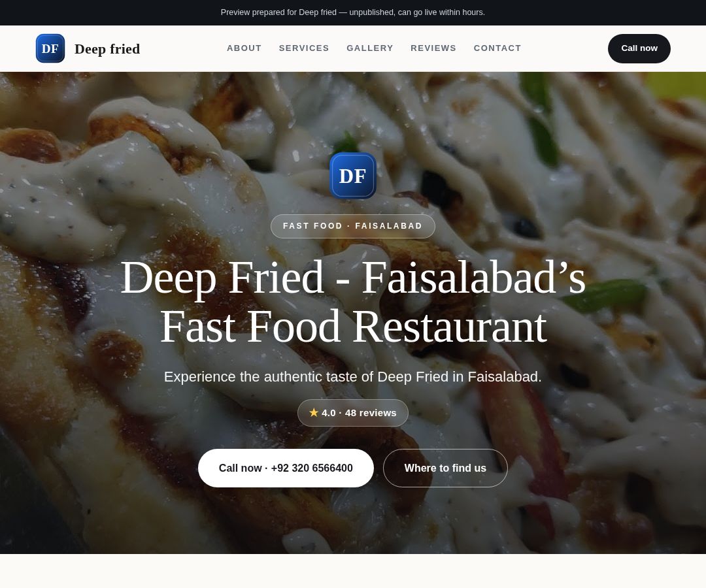Click the Where to find us button
Viewport: 706px width, 588px height.
pyautogui.click(x=445, y=468)
